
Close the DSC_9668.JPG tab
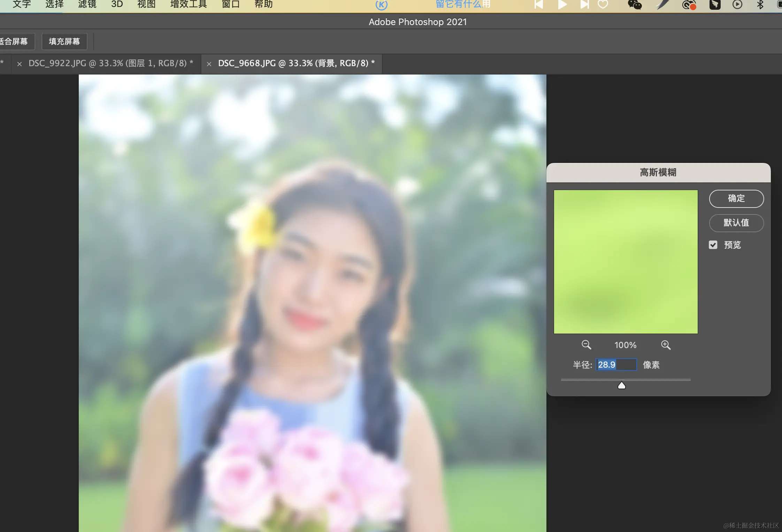(x=209, y=64)
